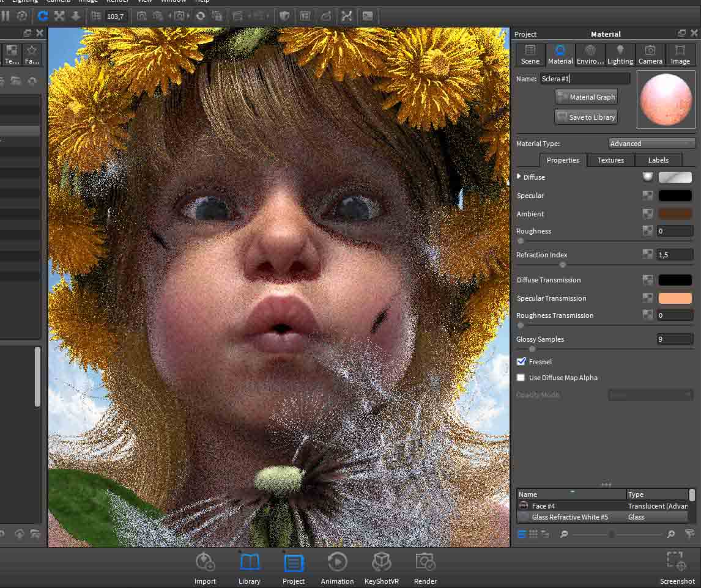Click the Glossy Samples slider handle

tap(532, 348)
